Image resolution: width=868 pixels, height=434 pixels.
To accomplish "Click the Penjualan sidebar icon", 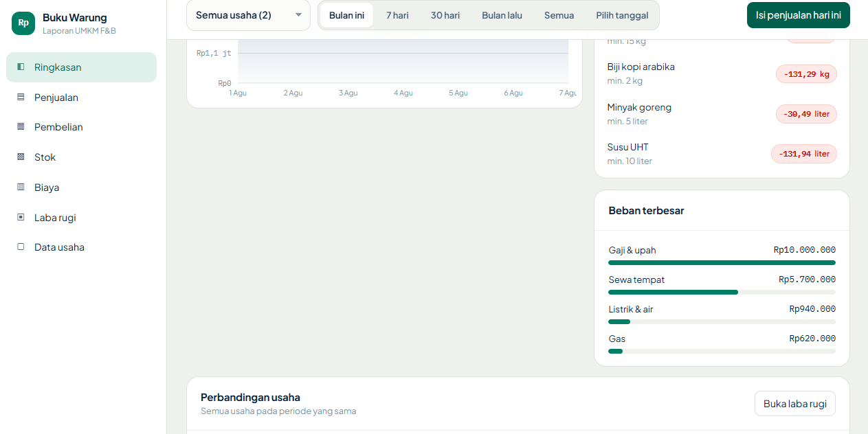I will pyautogui.click(x=21, y=98).
